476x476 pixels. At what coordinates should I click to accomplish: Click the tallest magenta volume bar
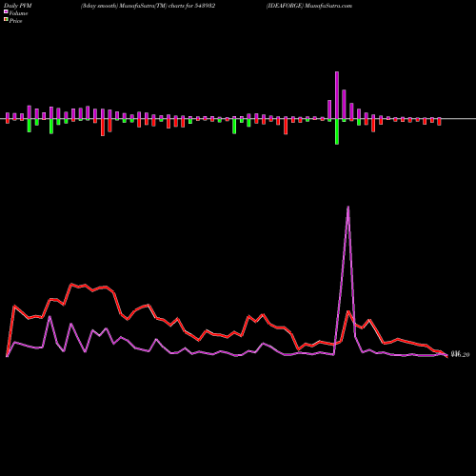[x=337, y=95]
